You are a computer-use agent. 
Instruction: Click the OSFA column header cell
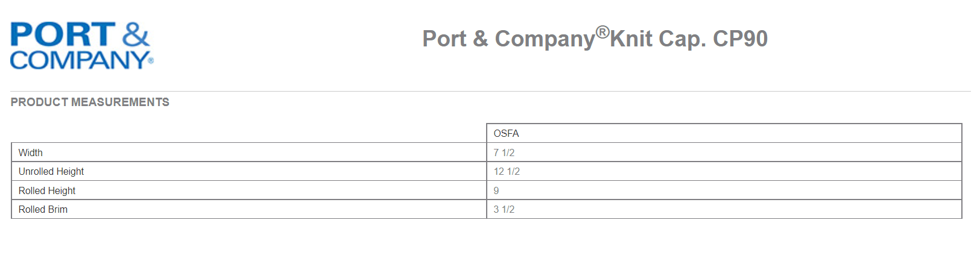(724, 133)
